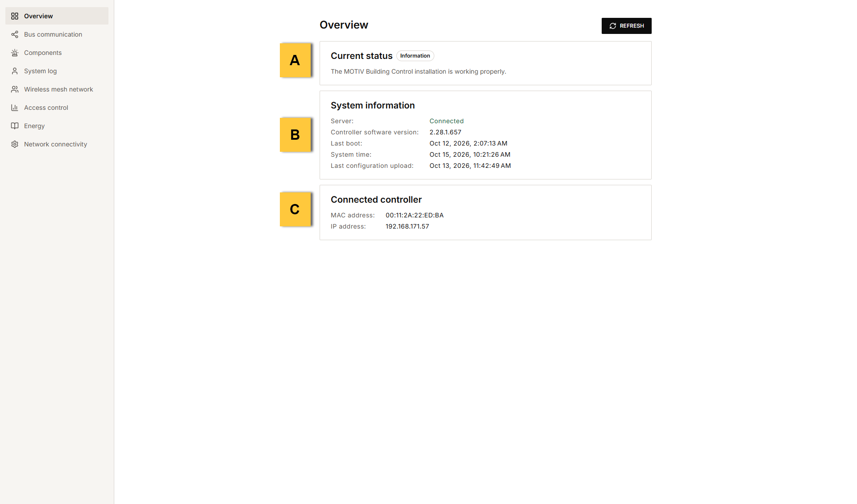This screenshot has height=504, width=857.
Task: Click the 'Controller software version:' label
Action: (x=374, y=132)
